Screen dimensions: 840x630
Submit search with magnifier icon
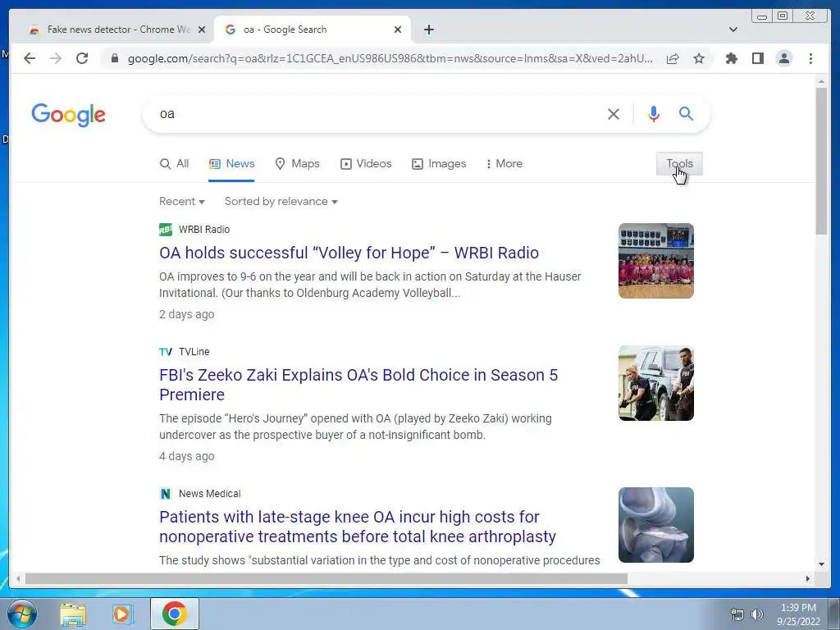click(687, 113)
